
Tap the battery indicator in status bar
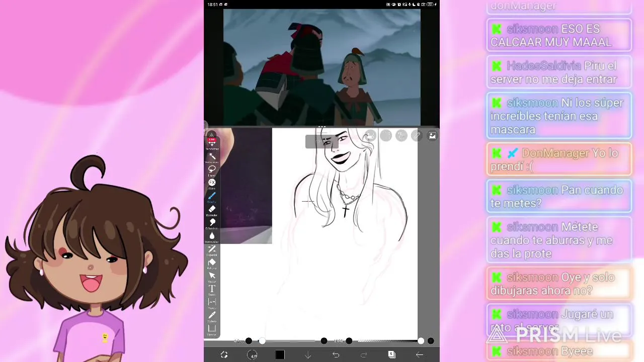[430, 5]
